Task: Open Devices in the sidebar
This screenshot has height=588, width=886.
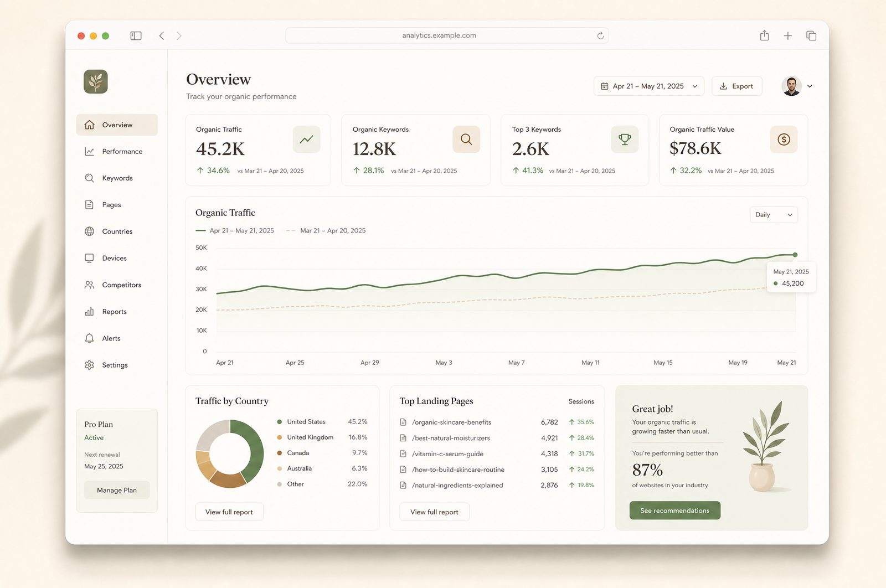Action: point(117,258)
